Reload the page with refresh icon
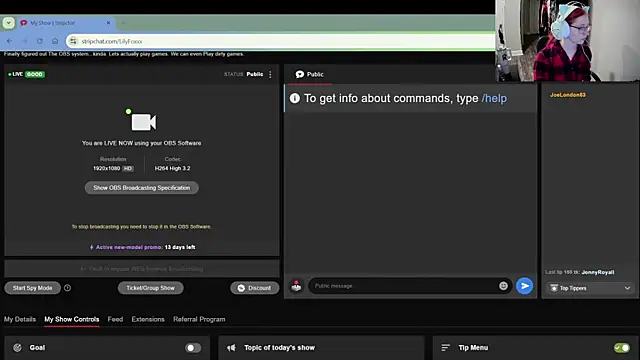The width and height of the screenshot is (640, 360). (x=40, y=41)
